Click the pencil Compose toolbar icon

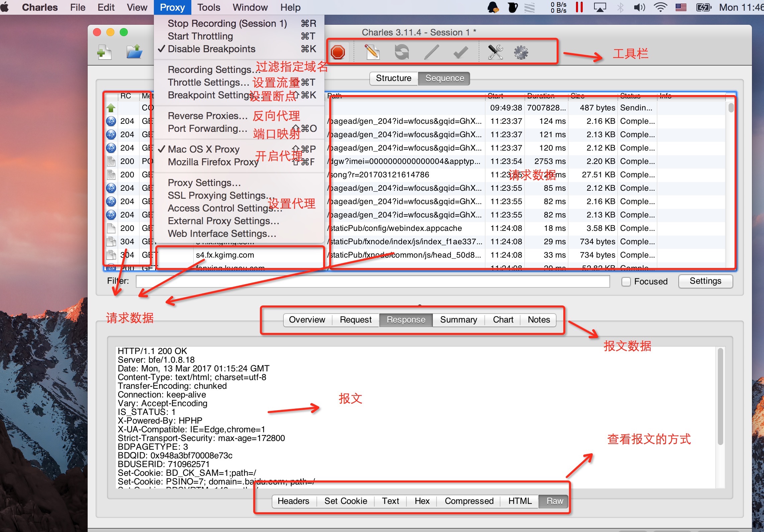pyautogui.click(x=372, y=52)
